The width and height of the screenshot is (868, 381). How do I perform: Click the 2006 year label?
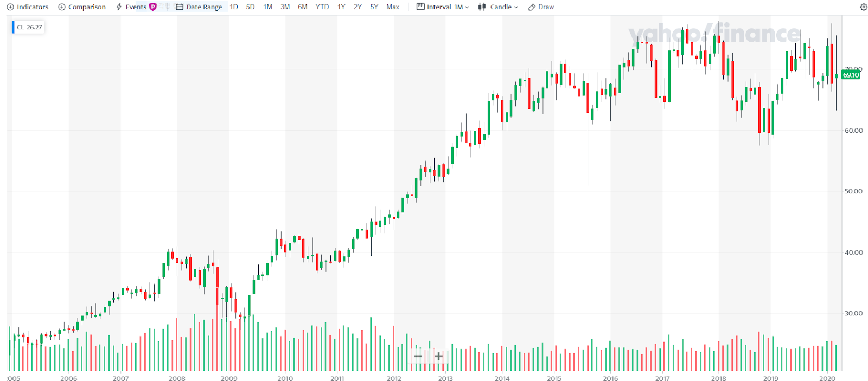click(69, 378)
